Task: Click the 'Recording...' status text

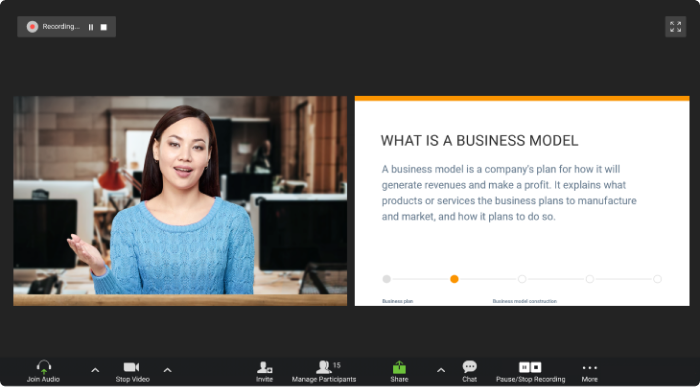Action: (61, 27)
